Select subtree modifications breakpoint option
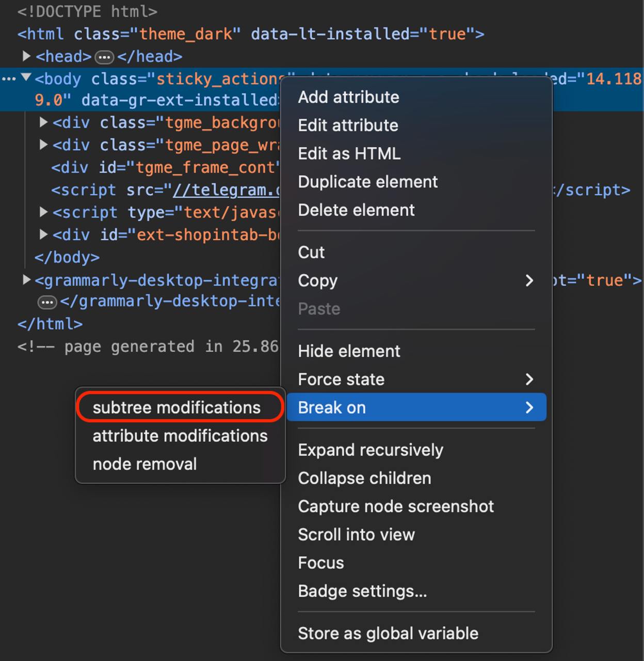Viewport: 644px width, 661px height. click(176, 408)
